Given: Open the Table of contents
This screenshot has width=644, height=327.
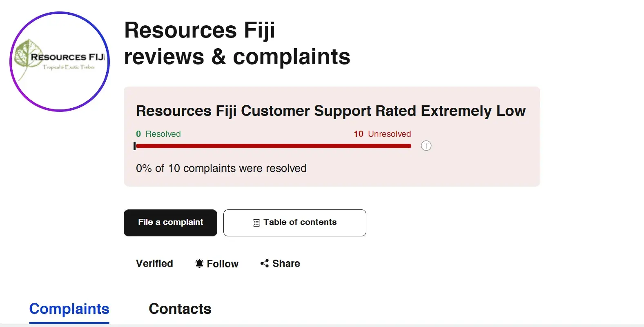Looking at the screenshot, I should tap(294, 222).
